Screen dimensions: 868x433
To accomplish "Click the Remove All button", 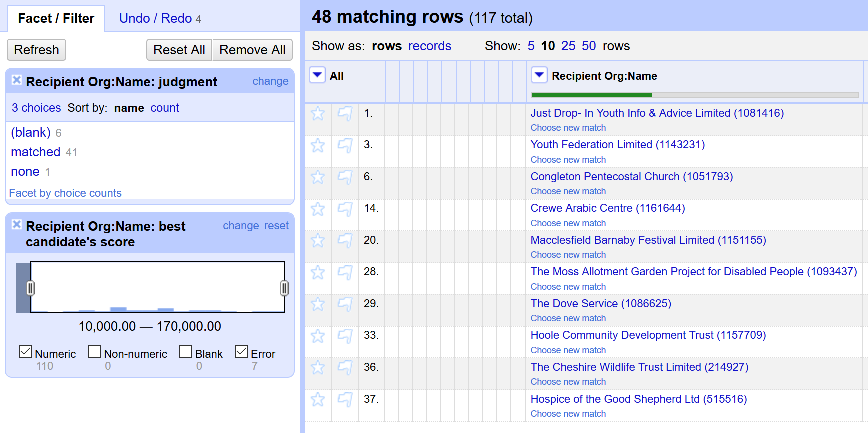I will tap(252, 50).
